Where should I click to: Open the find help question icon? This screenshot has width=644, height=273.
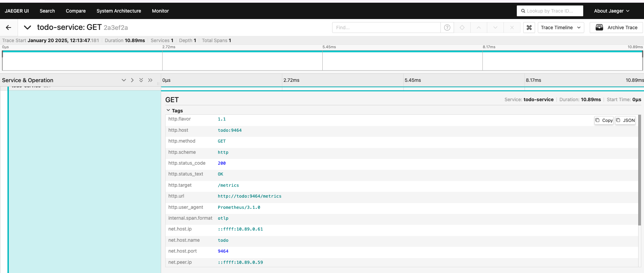pyautogui.click(x=447, y=28)
